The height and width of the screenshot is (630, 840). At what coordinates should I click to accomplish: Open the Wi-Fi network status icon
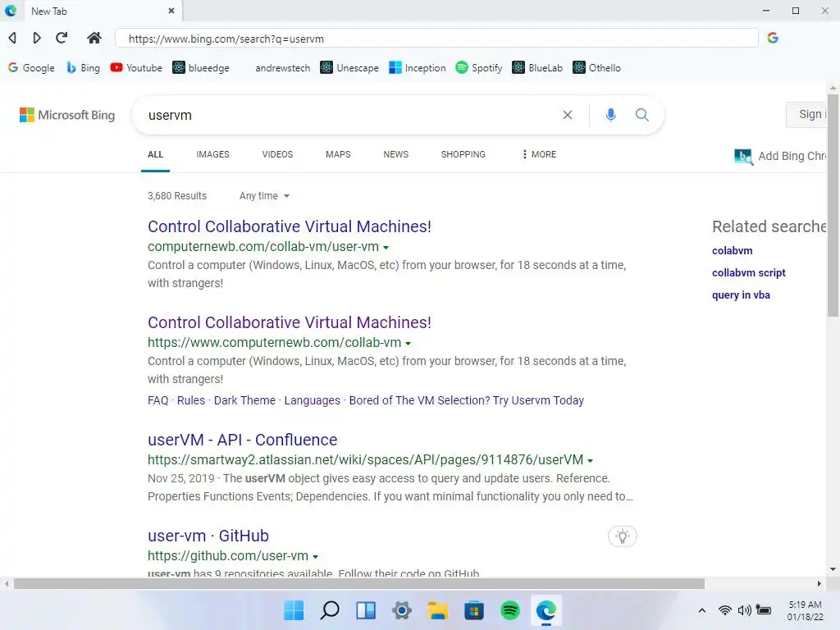(x=725, y=610)
